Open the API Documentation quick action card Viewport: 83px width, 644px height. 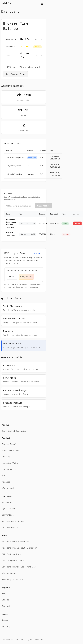coord(24,320)
